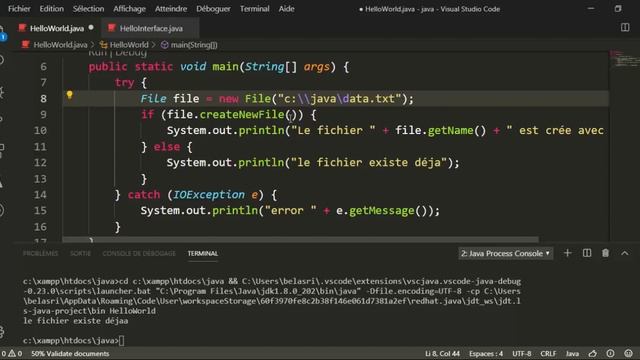Open the Affichage menu

pos(129,9)
